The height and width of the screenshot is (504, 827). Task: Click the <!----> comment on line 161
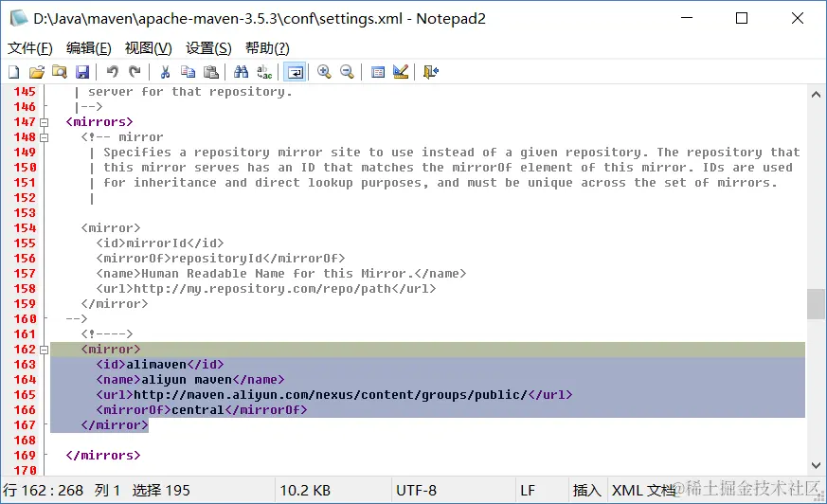[x=107, y=334]
